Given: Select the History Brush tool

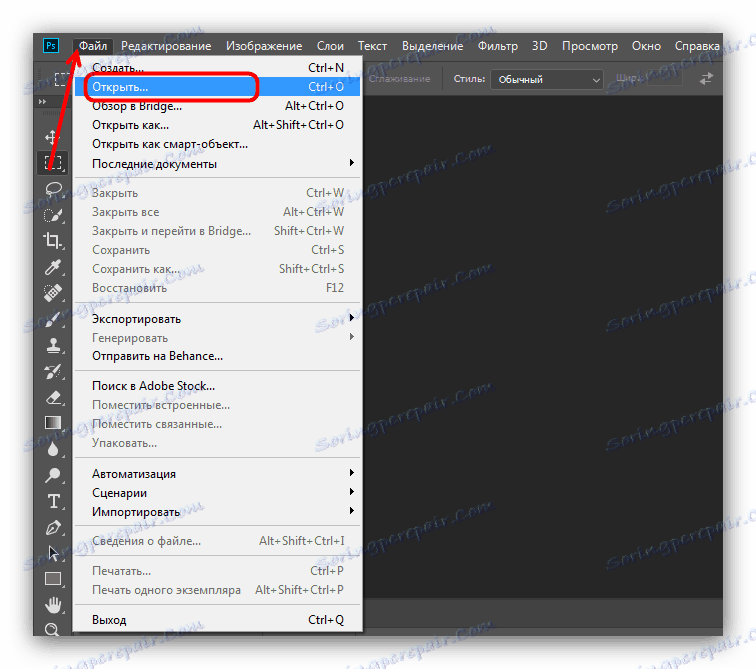Looking at the screenshot, I should click(x=53, y=371).
